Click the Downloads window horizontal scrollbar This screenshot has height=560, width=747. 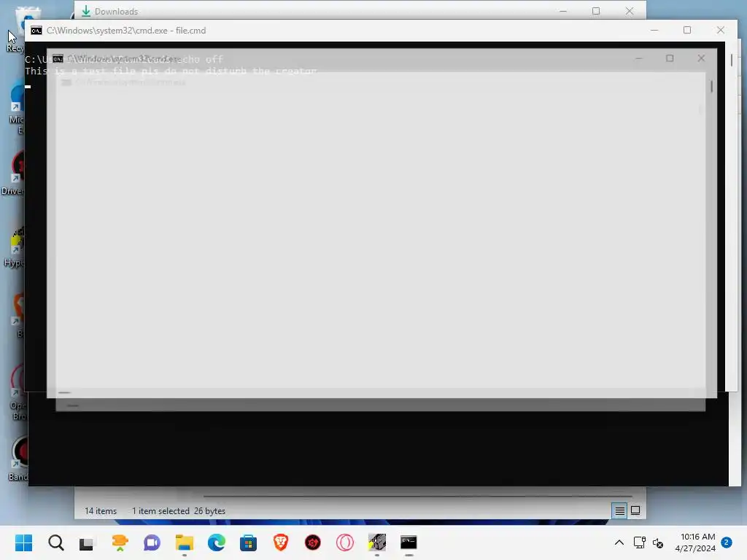click(418, 496)
